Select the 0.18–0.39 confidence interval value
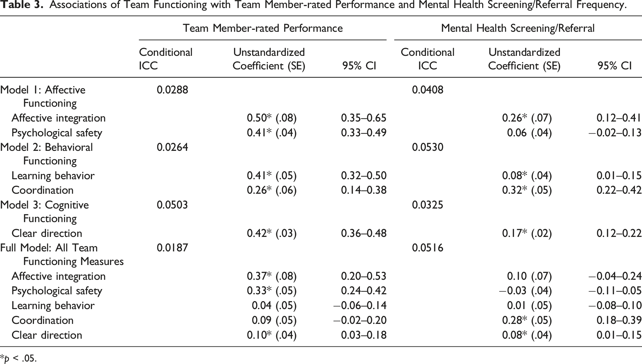The image size is (642, 364). click(619, 320)
